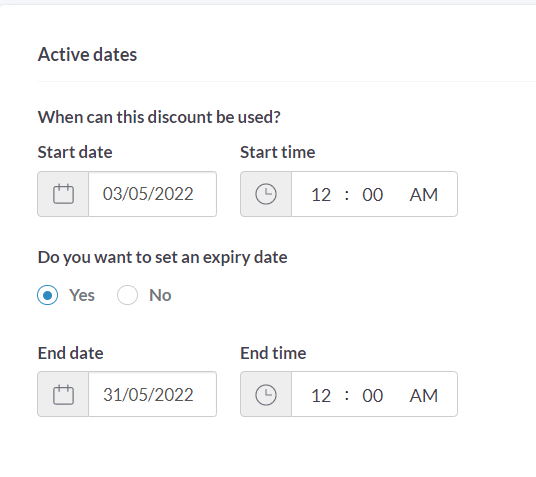Click the 'Do you want to set an expiry date' label
536x477 pixels.
[x=162, y=257]
